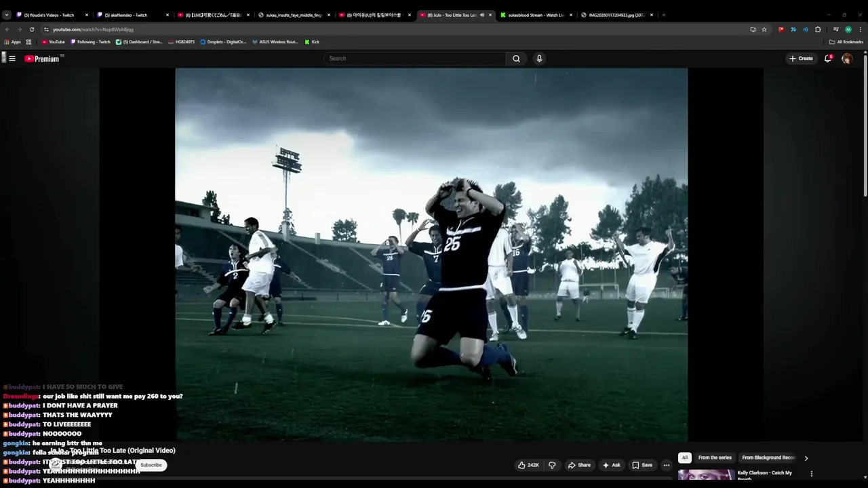Image resolution: width=868 pixels, height=488 pixels.
Task: Open the ASUS Wireless Router bookmark
Action: (x=275, y=42)
